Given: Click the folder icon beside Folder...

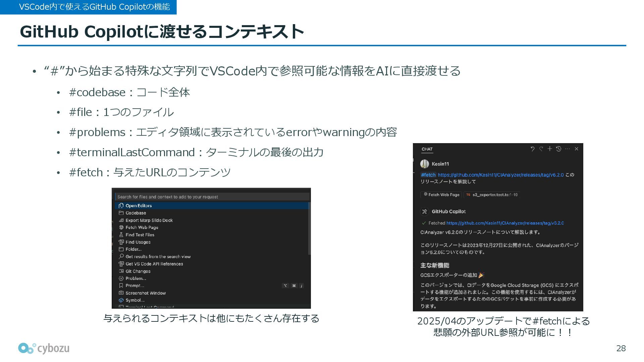Looking at the screenshot, I should [121, 249].
